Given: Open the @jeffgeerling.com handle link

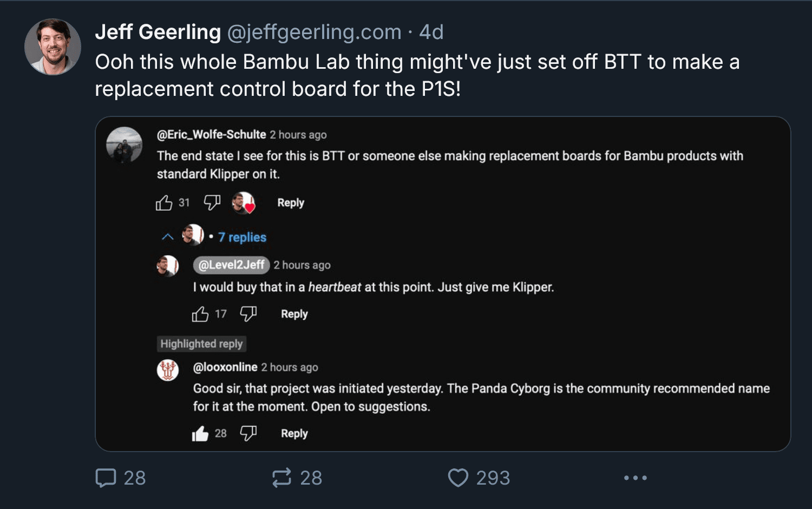Looking at the screenshot, I should tap(314, 32).
